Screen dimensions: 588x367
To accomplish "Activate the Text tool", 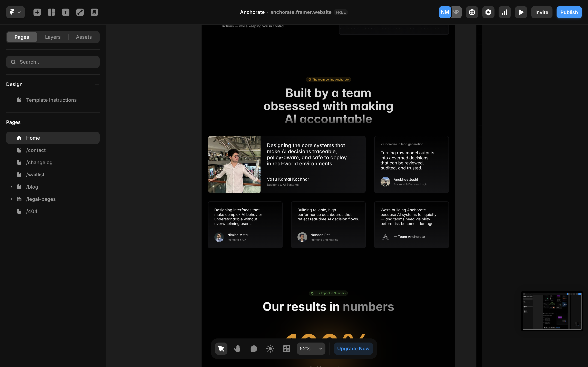I will click(x=66, y=12).
